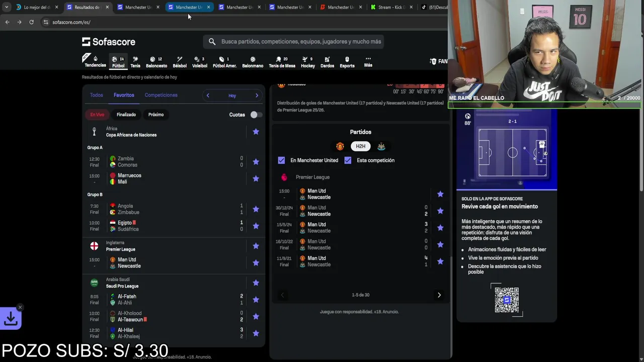The width and height of the screenshot is (644, 362).
Task: Switch to the Competiciones tab
Action: pyautogui.click(x=161, y=95)
